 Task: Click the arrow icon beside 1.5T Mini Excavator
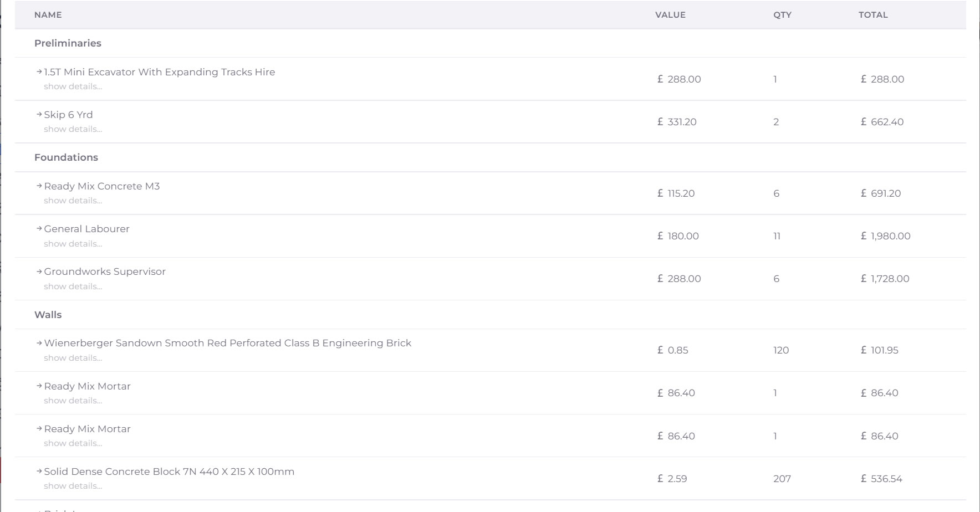click(x=39, y=72)
